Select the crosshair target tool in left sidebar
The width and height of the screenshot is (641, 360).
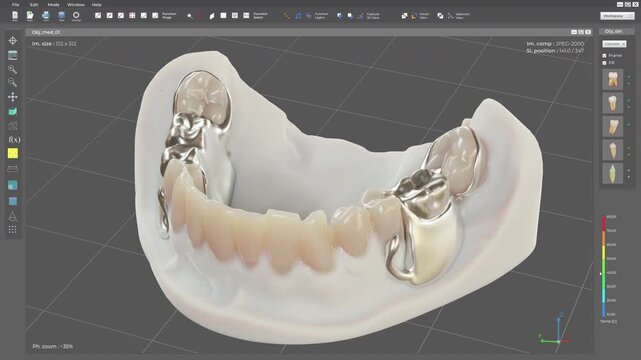pos(13,40)
